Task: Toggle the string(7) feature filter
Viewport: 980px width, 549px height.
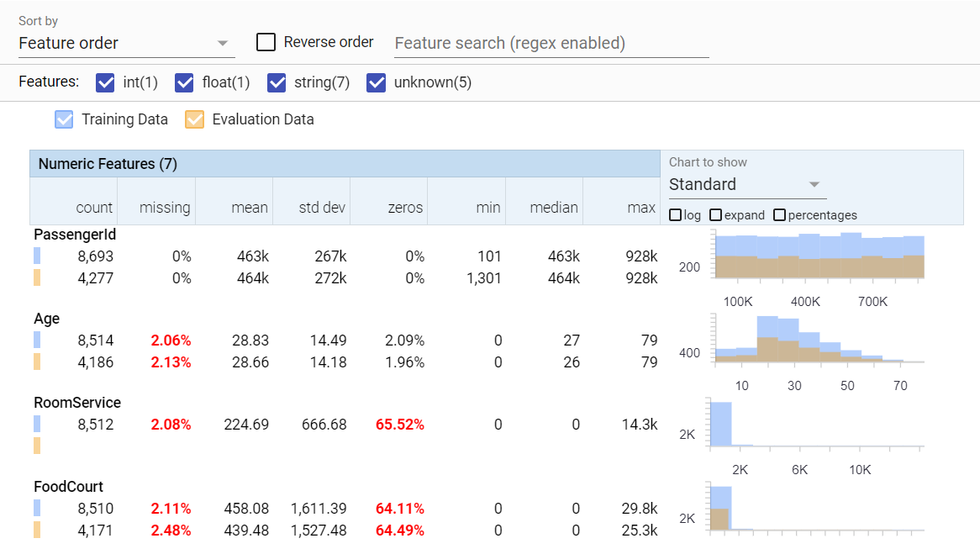Action: click(277, 82)
